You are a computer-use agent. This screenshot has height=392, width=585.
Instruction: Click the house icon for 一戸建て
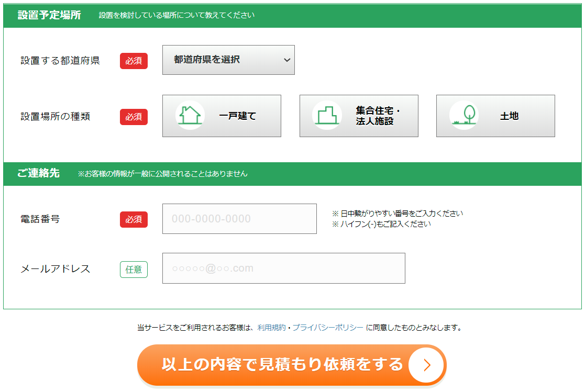tap(190, 115)
